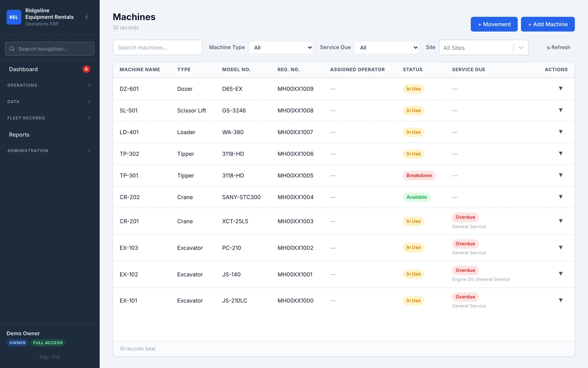This screenshot has width=588, height=368.
Task: Open actions arrow for EX-103
Action: [561, 248]
